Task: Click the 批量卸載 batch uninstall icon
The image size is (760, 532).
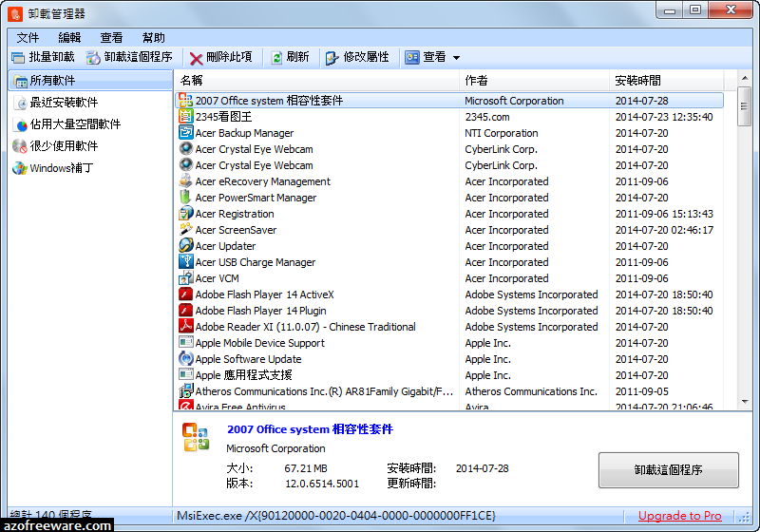Action: click(18, 58)
